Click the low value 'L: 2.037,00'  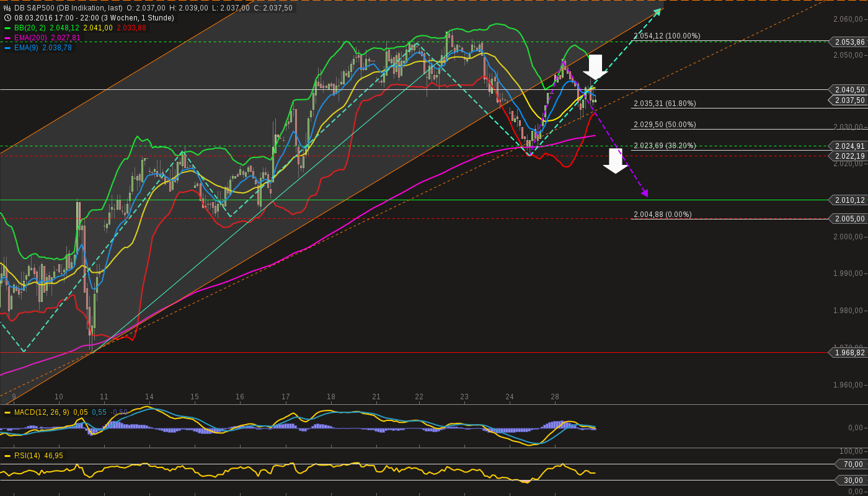coord(231,8)
